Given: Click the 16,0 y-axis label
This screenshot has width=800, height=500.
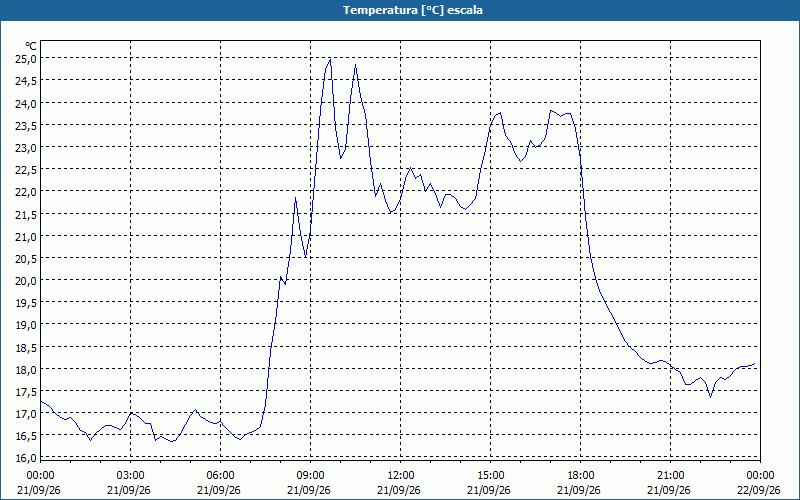Looking at the screenshot, I should tap(25, 458).
